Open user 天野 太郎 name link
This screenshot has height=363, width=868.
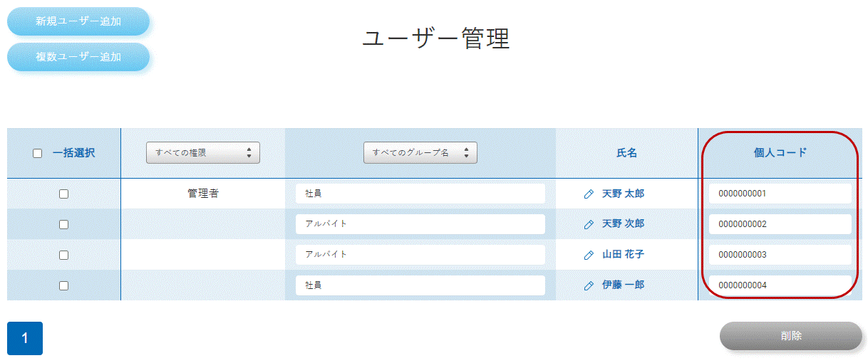[x=623, y=194]
